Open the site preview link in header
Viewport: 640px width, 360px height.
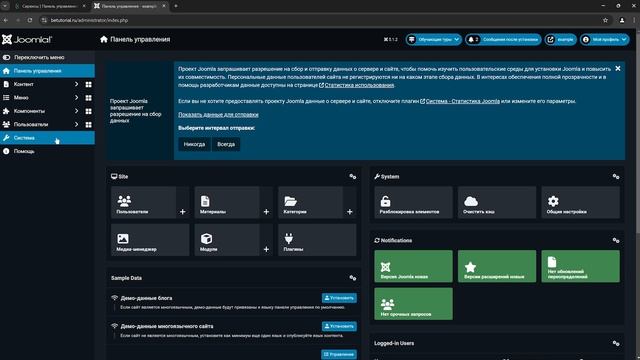click(560, 40)
